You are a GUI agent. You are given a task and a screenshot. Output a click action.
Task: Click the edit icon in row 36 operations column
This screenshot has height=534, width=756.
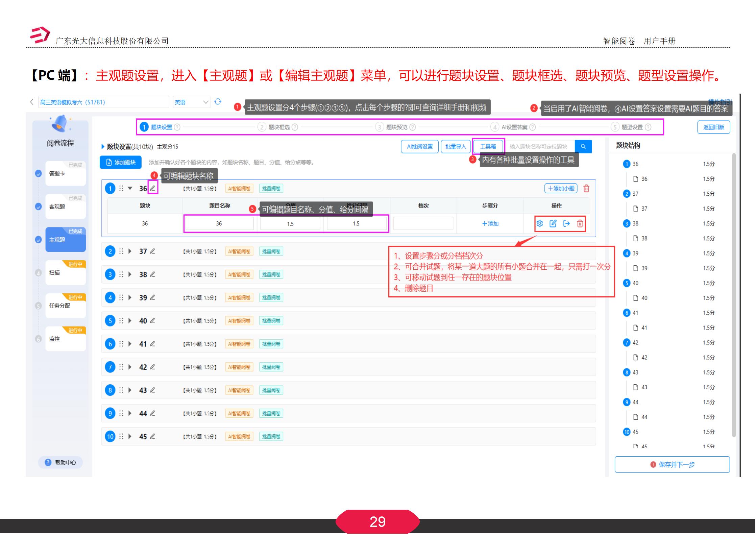click(553, 223)
